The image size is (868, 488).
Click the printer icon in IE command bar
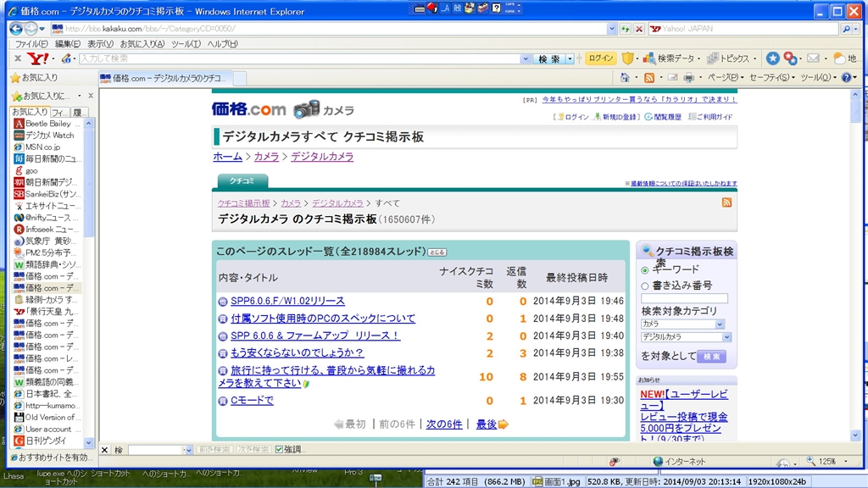[688, 78]
